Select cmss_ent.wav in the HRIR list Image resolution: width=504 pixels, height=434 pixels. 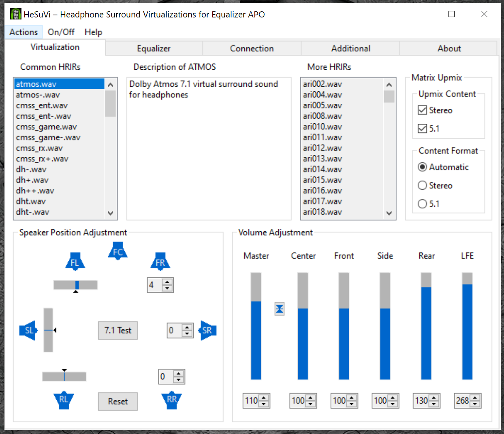coord(60,105)
